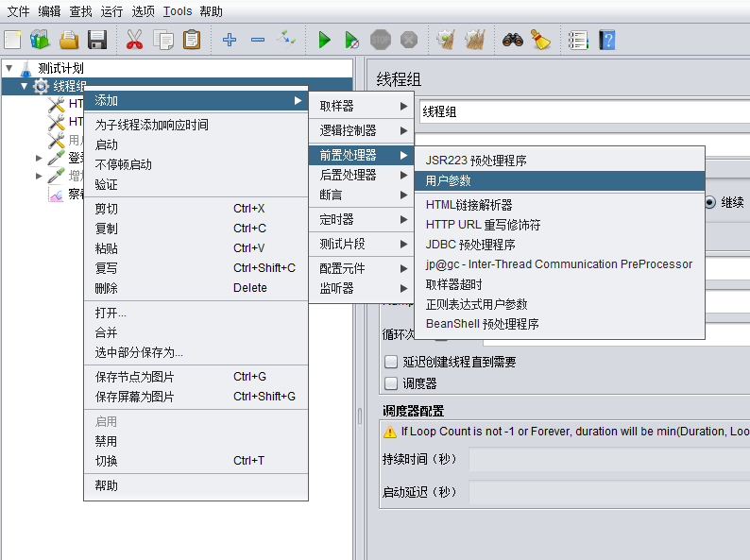Choose JSR223 预处理程序 entry
The width and height of the screenshot is (750, 560).
[x=559, y=161]
